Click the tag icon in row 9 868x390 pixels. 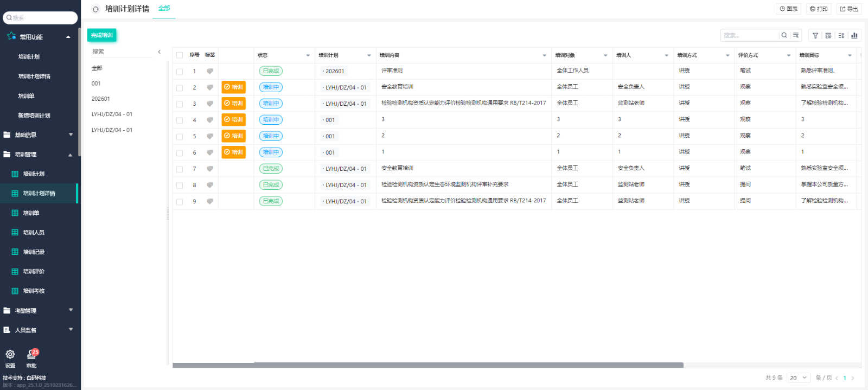coord(210,201)
